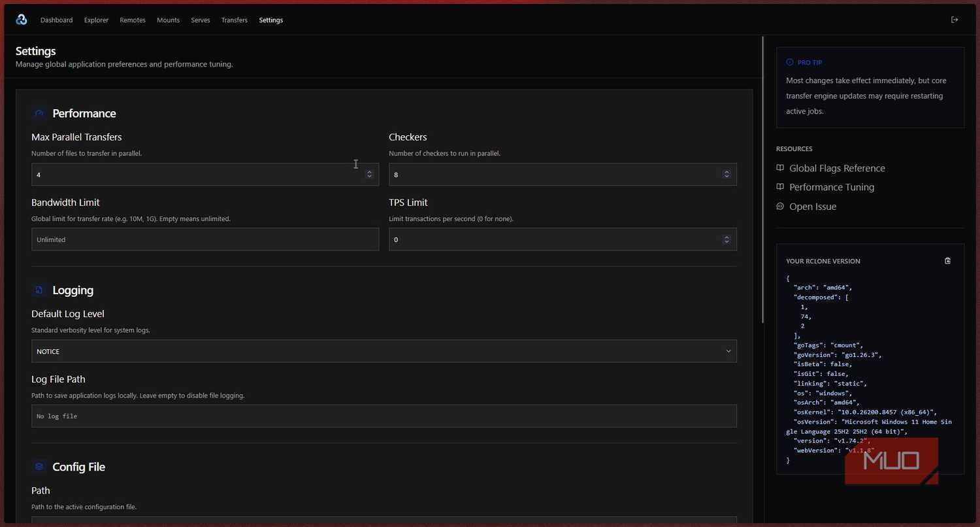980x527 pixels.
Task: Switch to the Serves tab
Action: coord(201,20)
